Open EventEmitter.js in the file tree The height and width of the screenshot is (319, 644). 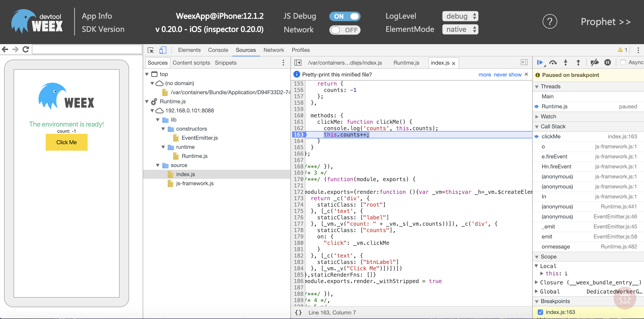point(200,138)
